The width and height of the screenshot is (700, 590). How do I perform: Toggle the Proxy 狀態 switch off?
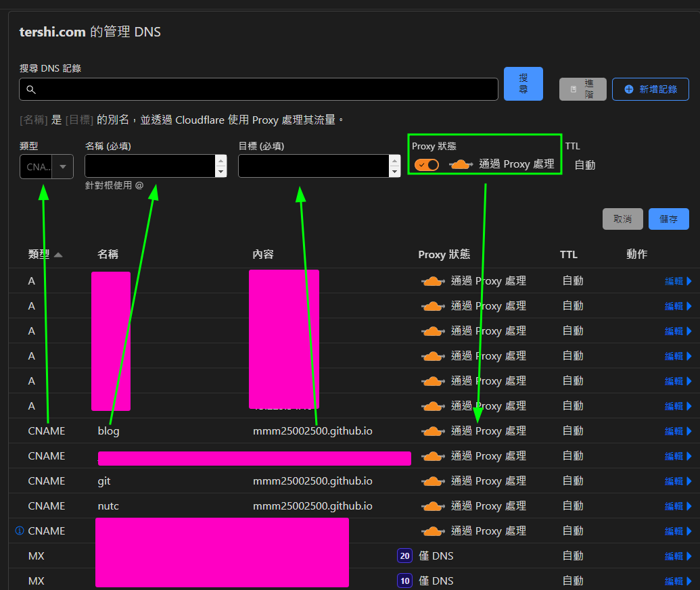point(427,164)
